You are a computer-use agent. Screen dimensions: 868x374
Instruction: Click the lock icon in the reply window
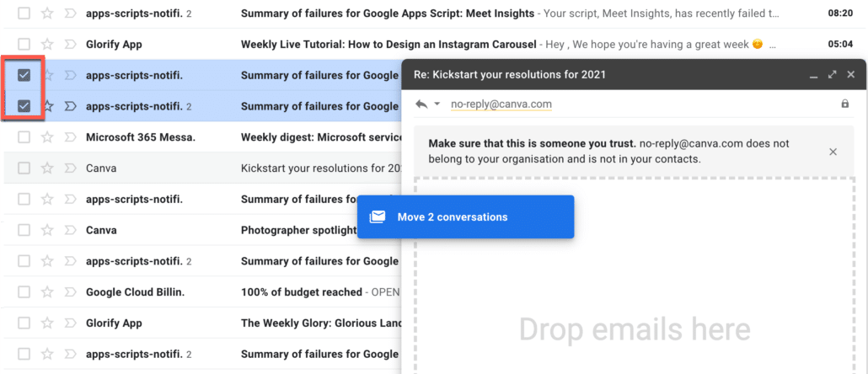[x=844, y=104]
